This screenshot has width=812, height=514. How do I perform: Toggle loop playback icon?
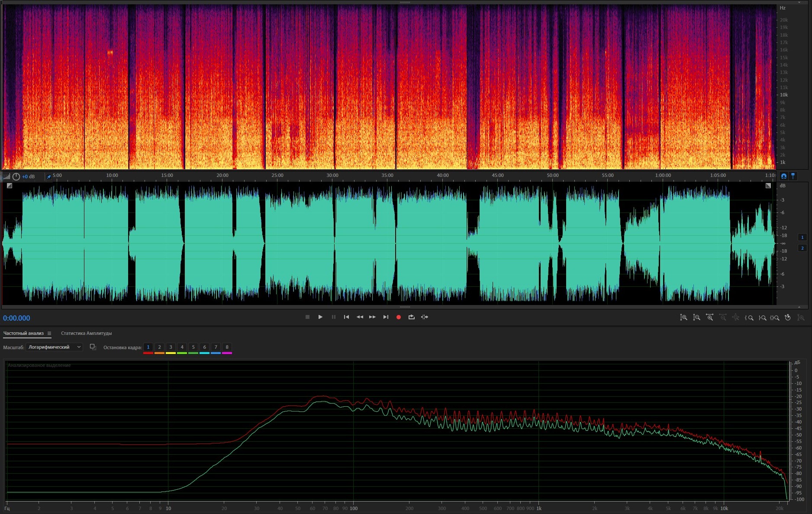pyautogui.click(x=411, y=317)
